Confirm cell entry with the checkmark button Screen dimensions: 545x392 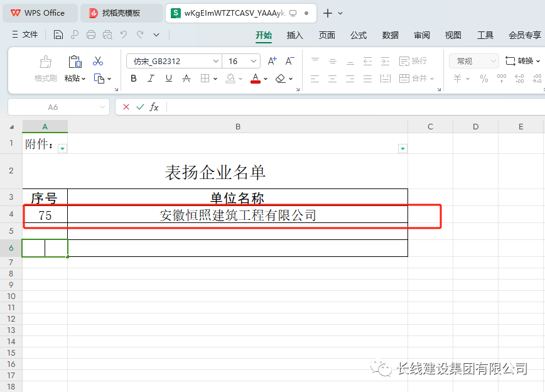click(140, 107)
